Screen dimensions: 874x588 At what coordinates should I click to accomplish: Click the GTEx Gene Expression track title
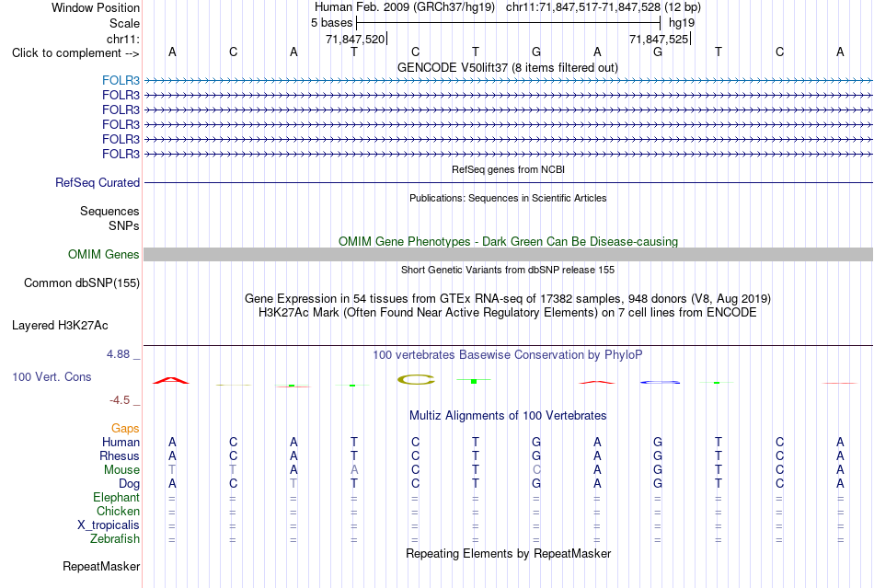pyautogui.click(x=508, y=299)
